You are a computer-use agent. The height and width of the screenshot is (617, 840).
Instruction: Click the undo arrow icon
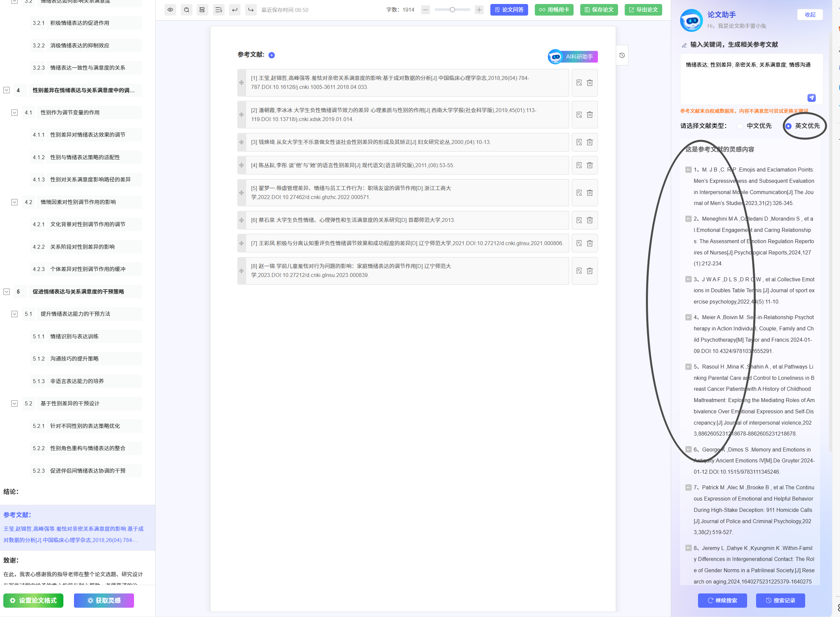[235, 10]
